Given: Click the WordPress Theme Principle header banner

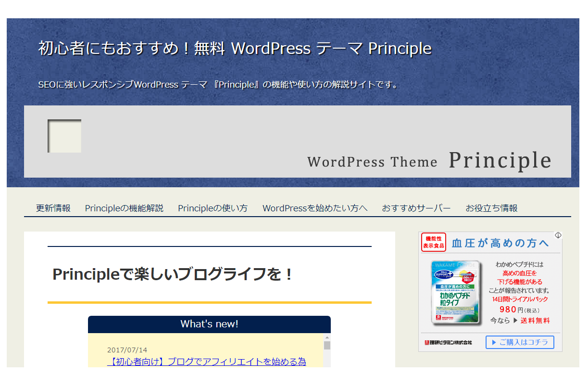Looking at the screenshot, I should (298, 142).
